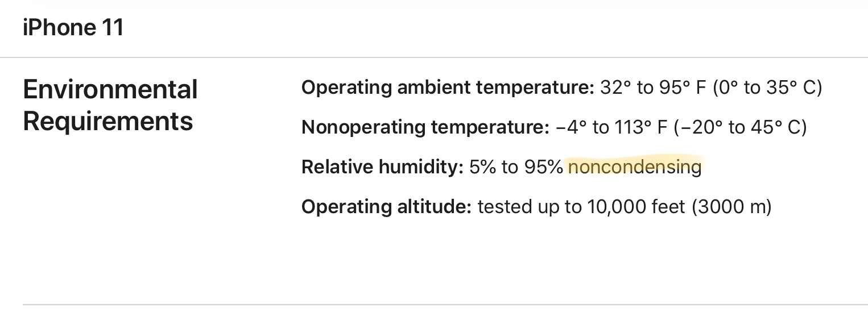
Task: Click the 10,000 feet altitude text
Action: 631,207
